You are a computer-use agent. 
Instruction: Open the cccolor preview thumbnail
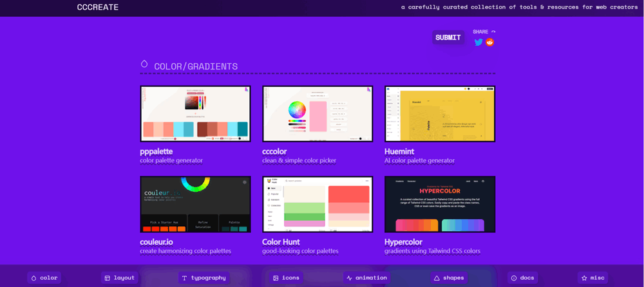coord(317,114)
